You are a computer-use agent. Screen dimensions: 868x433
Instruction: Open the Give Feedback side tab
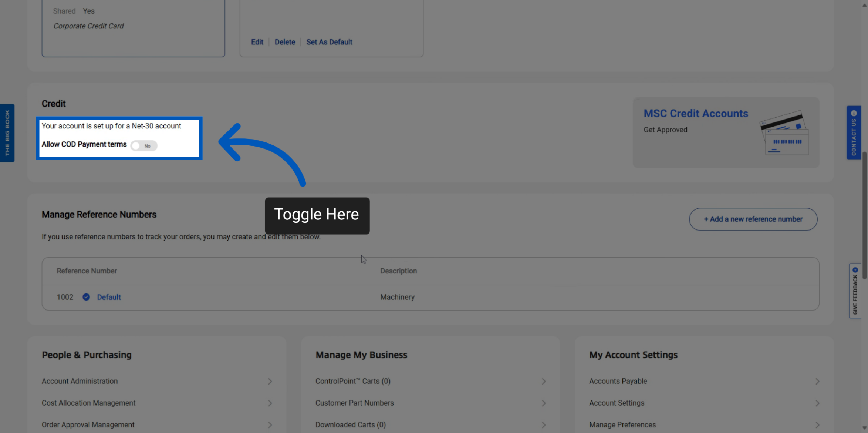[855, 291]
